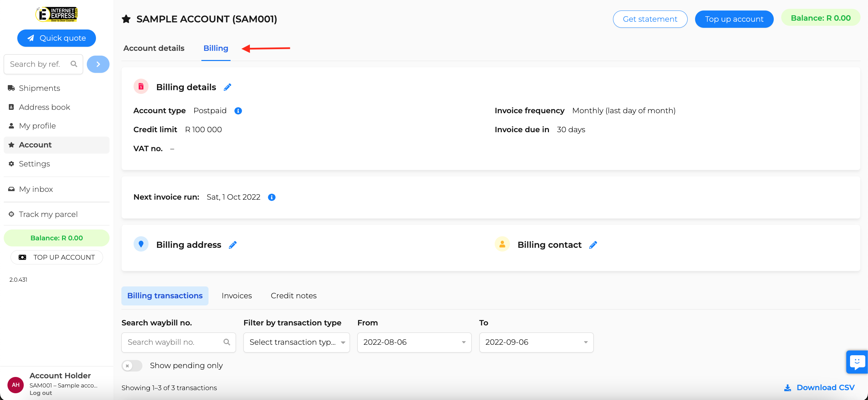Open Address book in the sidebar
This screenshot has height=400, width=868.
[56, 107]
